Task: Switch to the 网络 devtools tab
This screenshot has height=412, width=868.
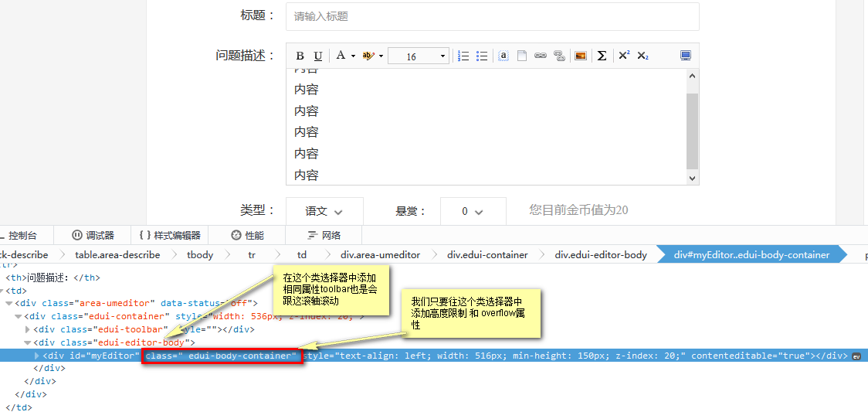Action: click(x=324, y=235)
